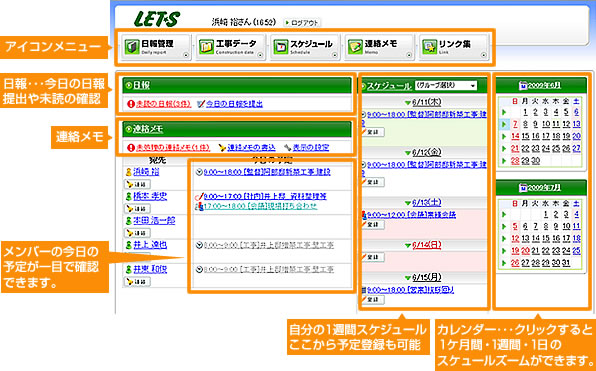The width and height of the screenshot is (596, 371).
Task: Collapse the 6/11(木) schedule section
Action: coord(408,102)
